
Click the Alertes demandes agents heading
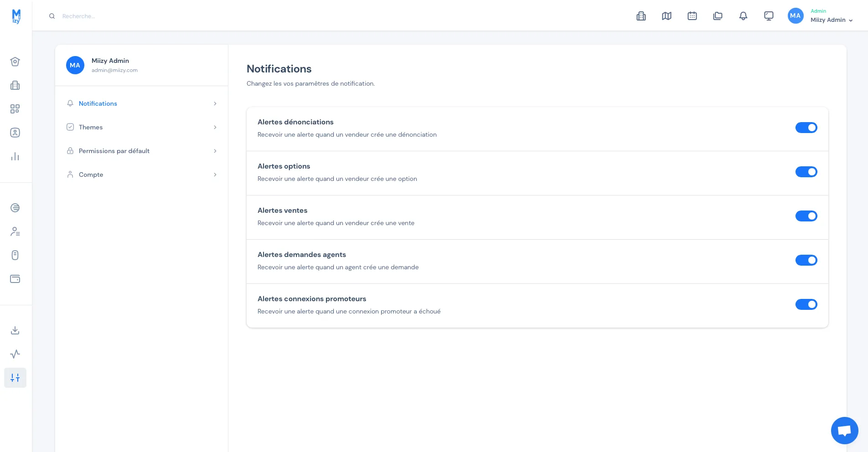pyautogui.click(x=302, y=255)
